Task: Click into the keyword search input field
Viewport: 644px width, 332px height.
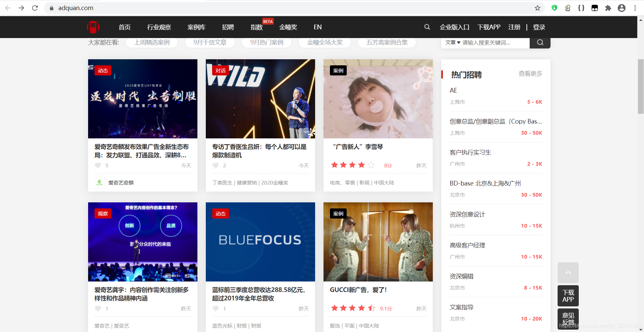Action: click(495, 42)
